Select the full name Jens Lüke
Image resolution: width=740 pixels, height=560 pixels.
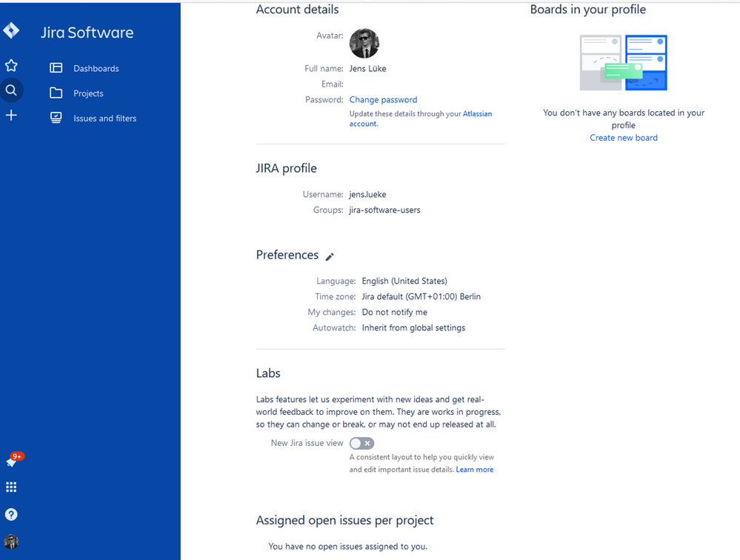point(367,68)
